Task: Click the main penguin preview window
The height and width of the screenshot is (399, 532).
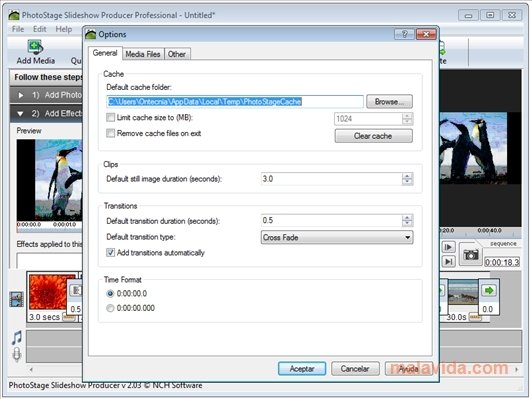Action: pos(480,148)
